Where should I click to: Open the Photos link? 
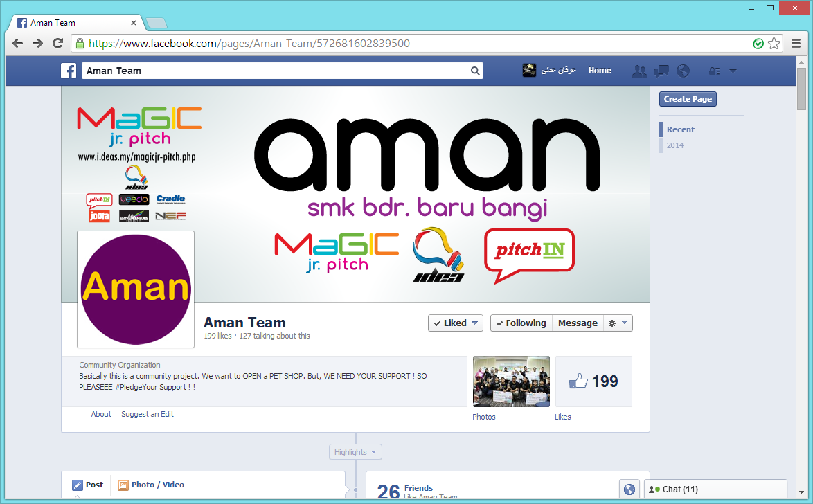[484, 417]
